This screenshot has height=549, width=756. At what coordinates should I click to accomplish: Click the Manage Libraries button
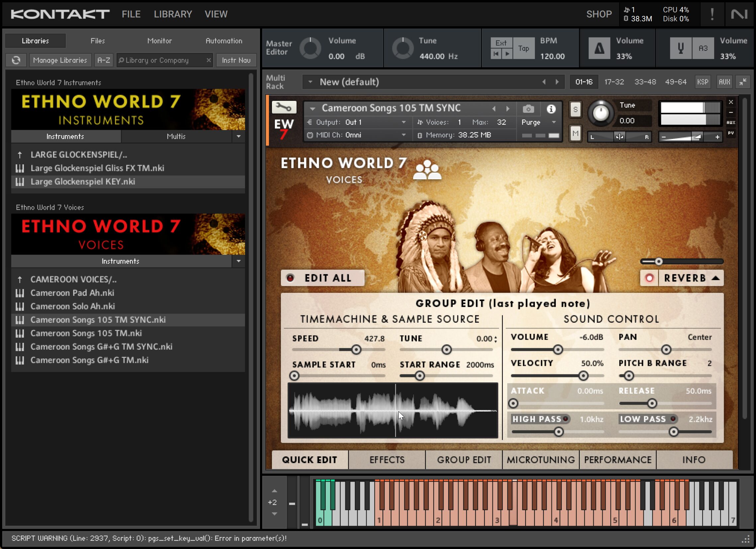coord(60,60)
